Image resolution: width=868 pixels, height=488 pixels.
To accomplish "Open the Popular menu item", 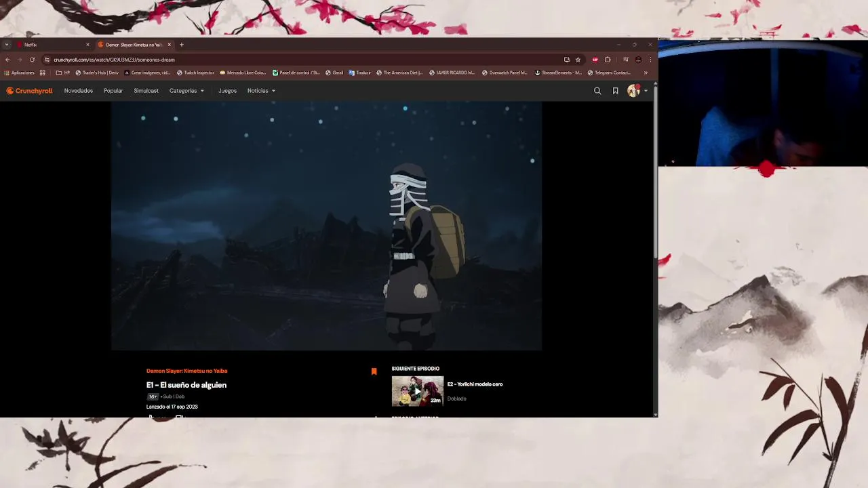I will (113, 91).
